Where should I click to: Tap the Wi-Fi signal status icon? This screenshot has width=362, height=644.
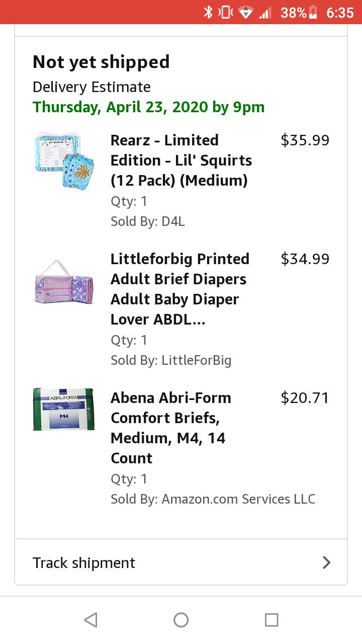(246, 12)
